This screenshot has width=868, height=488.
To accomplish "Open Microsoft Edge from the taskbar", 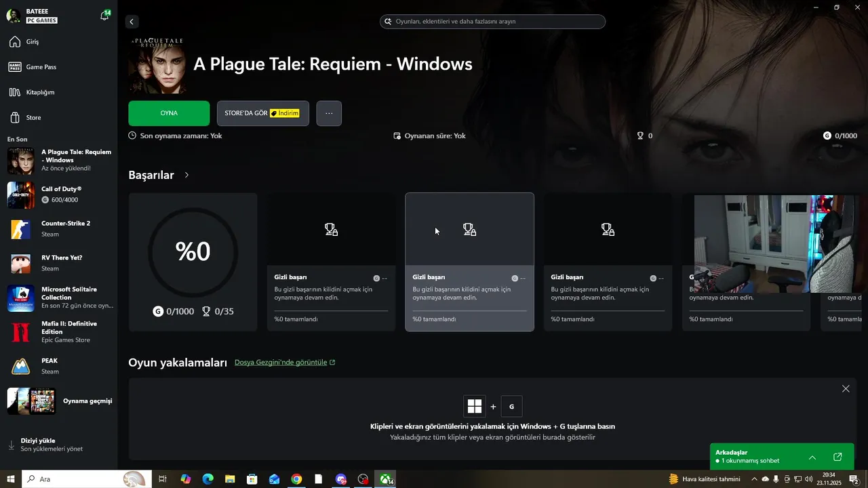I will click(208, 479).
